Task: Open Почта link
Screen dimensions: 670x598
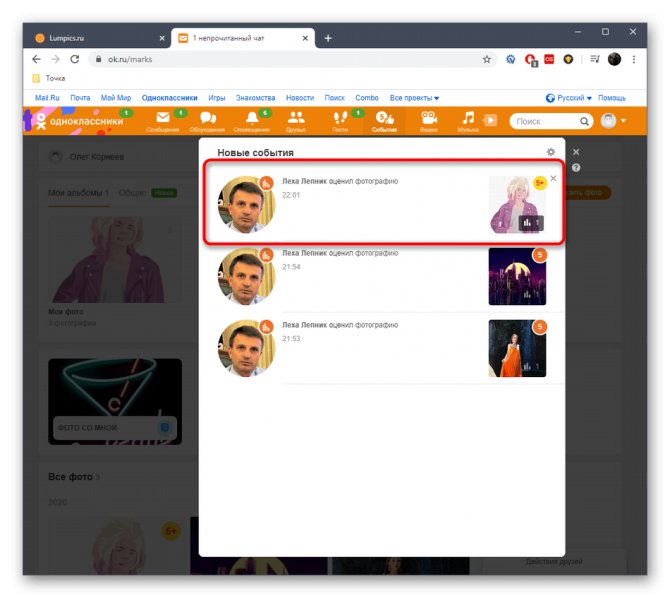Action: click(x=80, y=98)
